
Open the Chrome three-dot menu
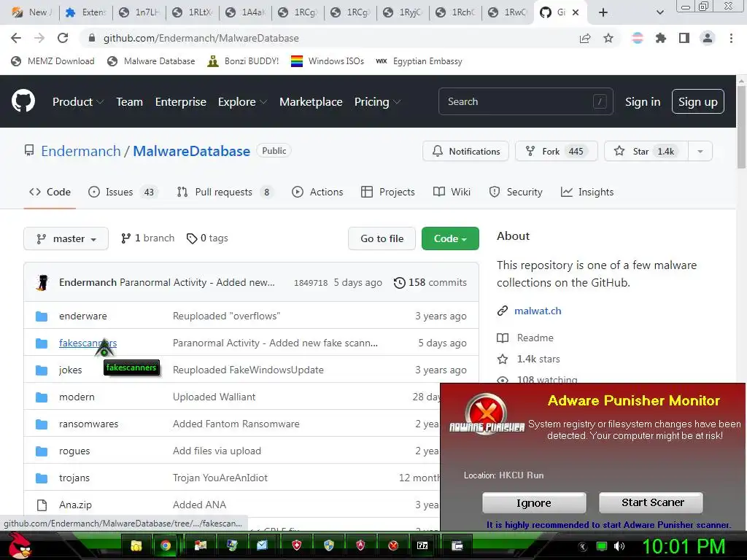[x=731, y=38]
